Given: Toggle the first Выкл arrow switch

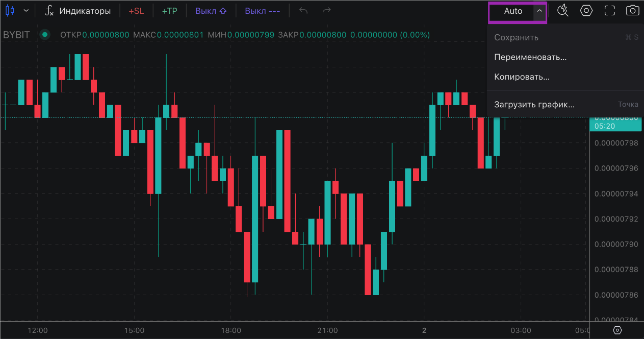Looking at the screenshot, I should [x=211, y=11].
